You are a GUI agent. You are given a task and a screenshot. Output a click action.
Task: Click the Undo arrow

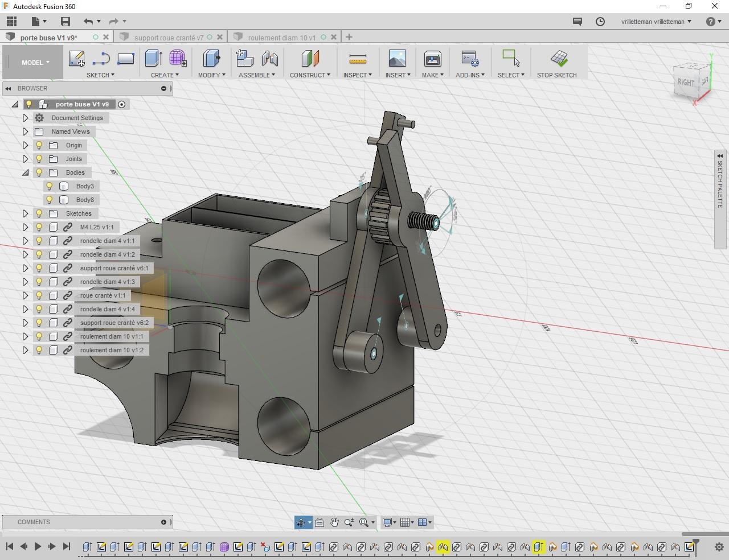[88, 22]
